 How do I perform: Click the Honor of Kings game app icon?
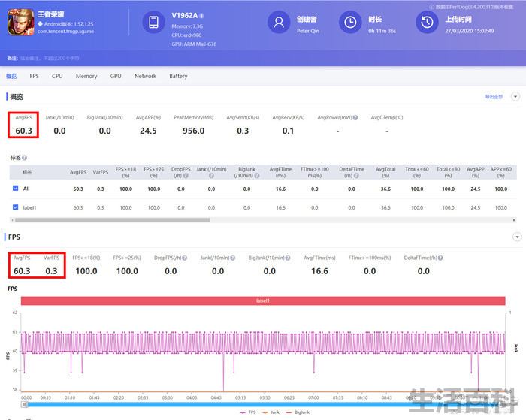21,22
